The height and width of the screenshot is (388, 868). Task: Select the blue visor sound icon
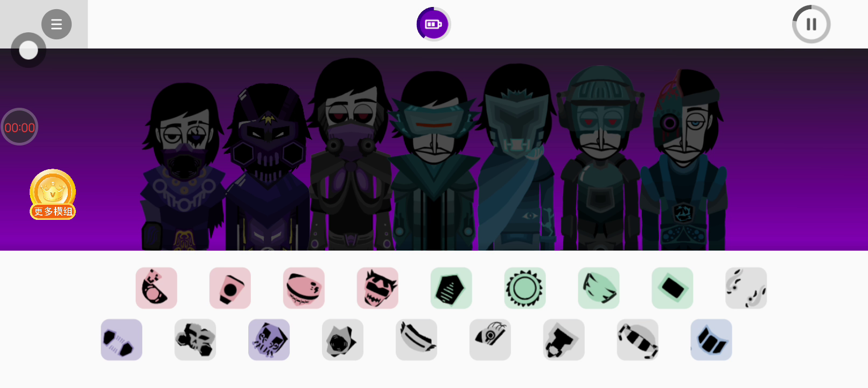click(711, 339)
